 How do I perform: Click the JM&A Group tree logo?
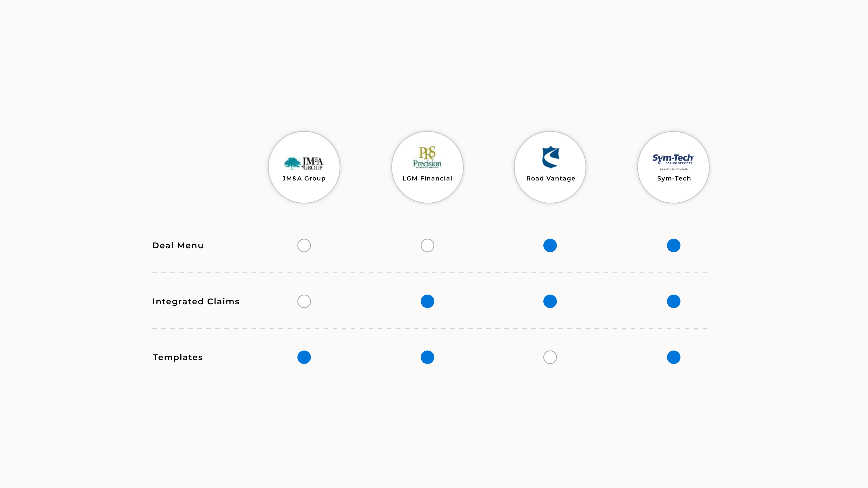304,163
